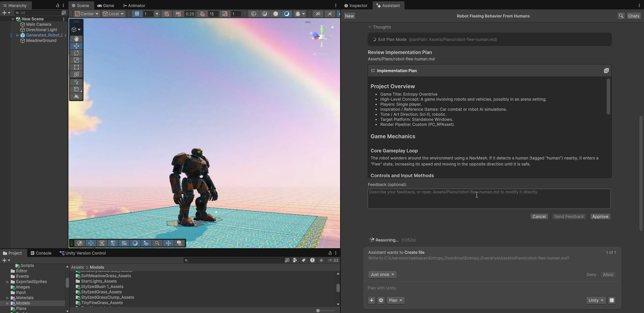Image resolution: width=644 pixels, height=313 pixels.
Task: Toggle scene lighting icon
Action: [x=330, y=14]
